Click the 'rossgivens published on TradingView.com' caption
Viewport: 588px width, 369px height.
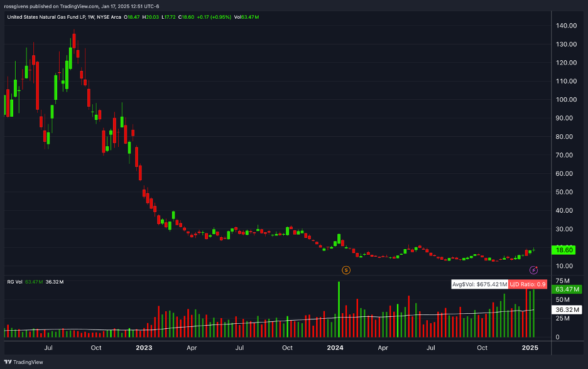[52, 6]
